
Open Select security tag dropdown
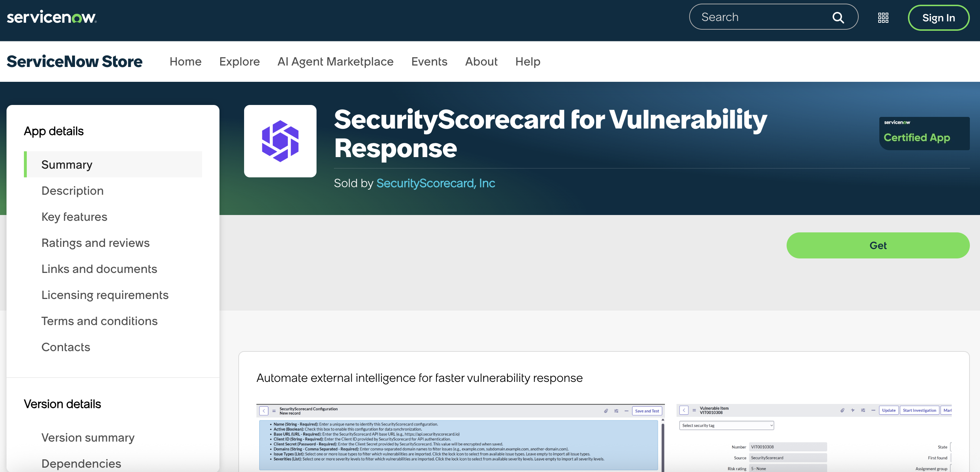pyautogui.click(x=726, y=426)
